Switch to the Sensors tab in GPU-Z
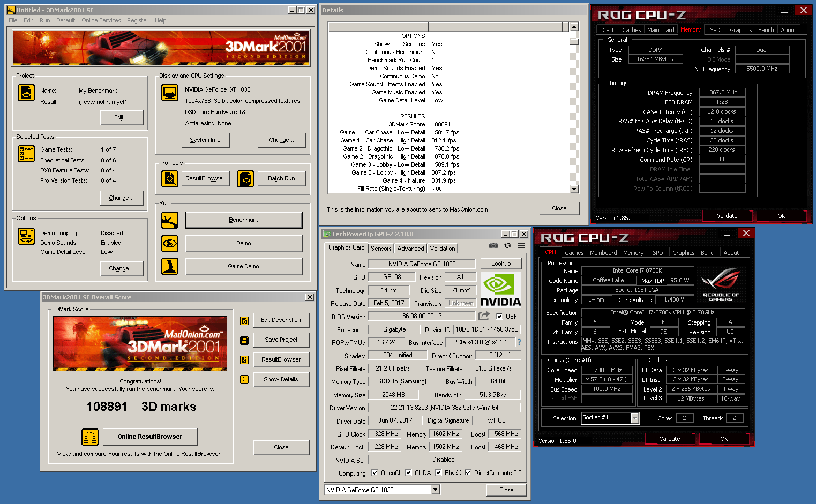 click(381, 248)
